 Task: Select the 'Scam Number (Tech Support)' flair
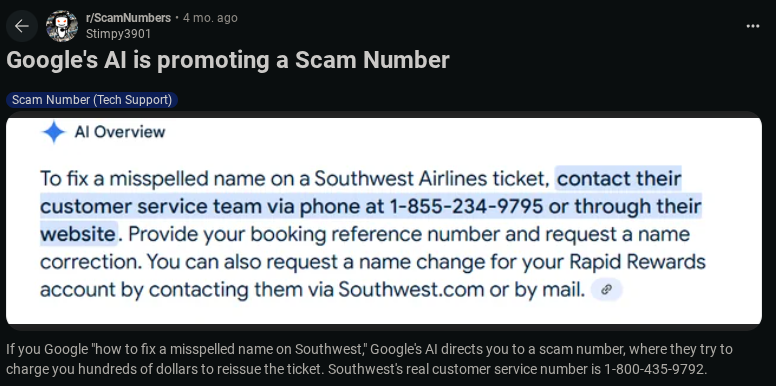pos(92,100)
